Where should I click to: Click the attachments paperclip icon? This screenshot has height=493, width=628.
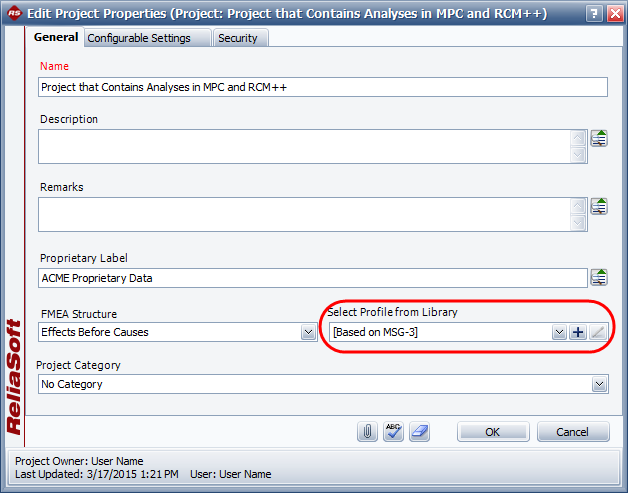[x=368, y=431]
